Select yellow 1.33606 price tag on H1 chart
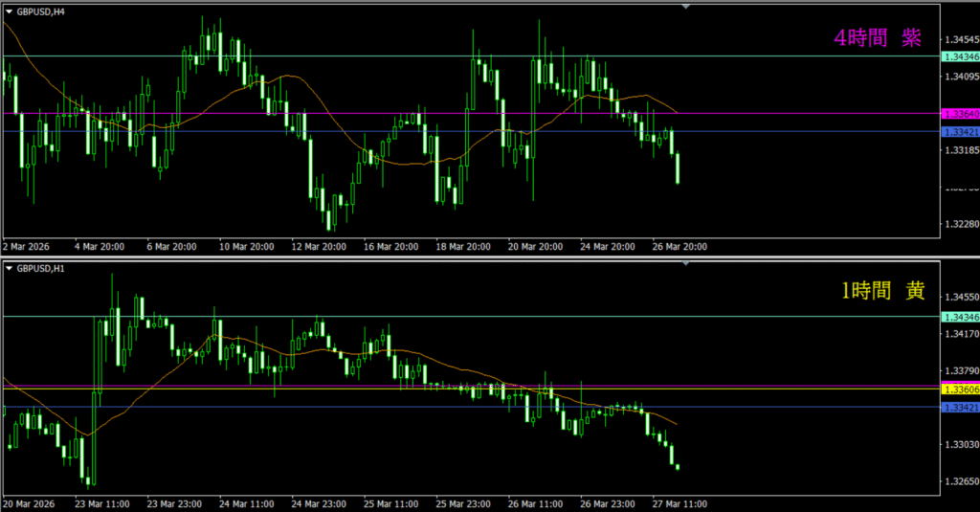 point(960,390)
